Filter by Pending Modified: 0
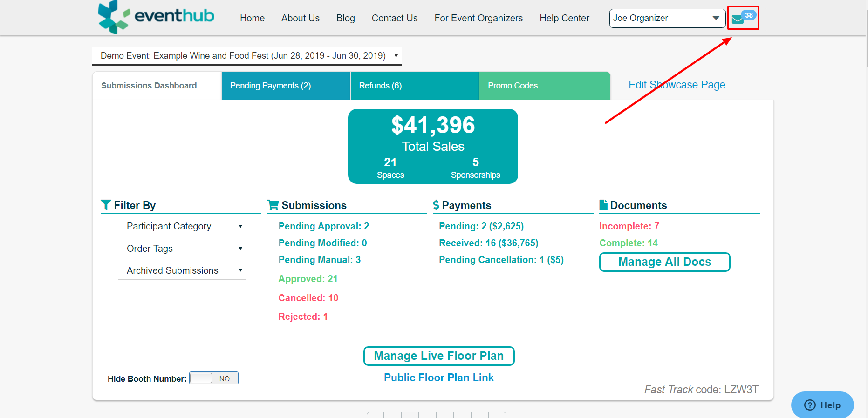The width and height of the screenshot is (868, 418). (x=323, y=243)
